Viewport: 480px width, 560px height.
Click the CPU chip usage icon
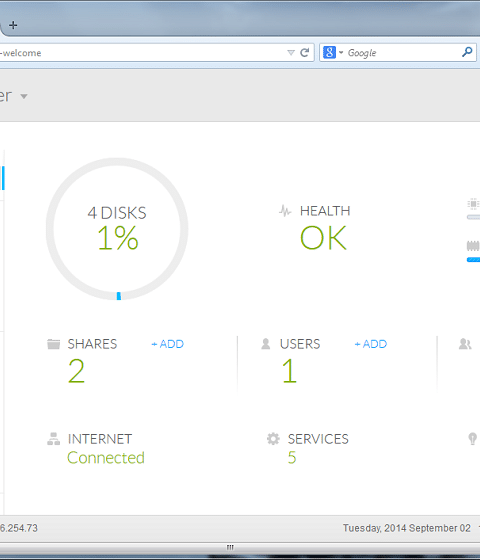473,204
